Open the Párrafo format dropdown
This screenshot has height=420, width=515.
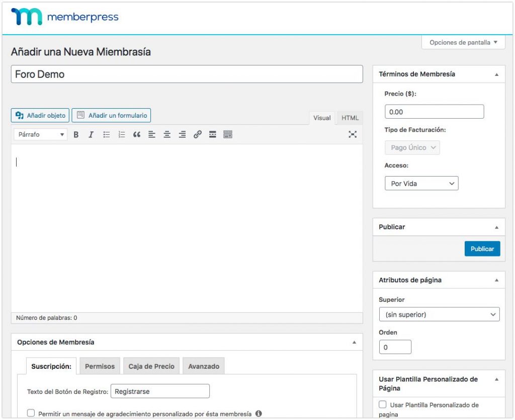point(41,134)
